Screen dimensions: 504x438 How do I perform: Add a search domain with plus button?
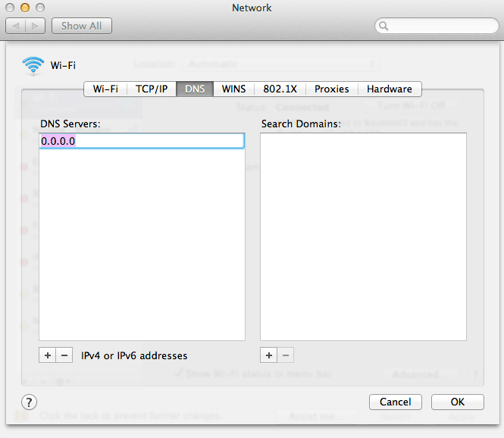click(269, 355)
